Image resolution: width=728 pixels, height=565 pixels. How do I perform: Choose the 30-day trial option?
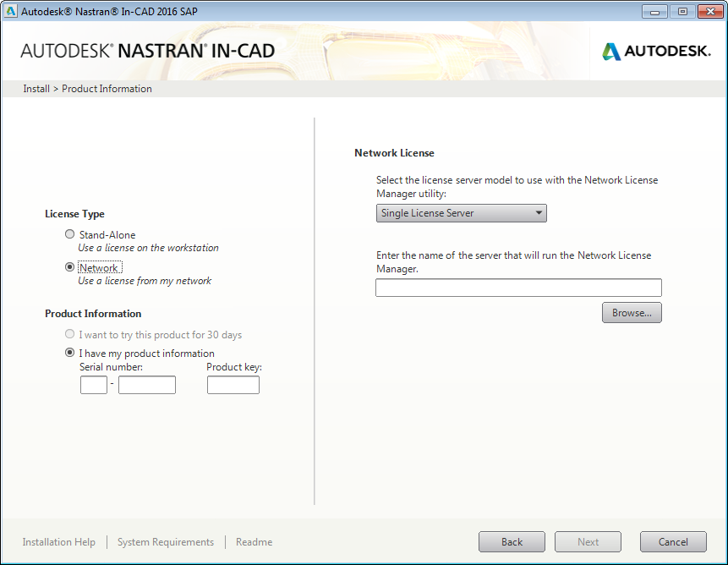coord(69,334)
